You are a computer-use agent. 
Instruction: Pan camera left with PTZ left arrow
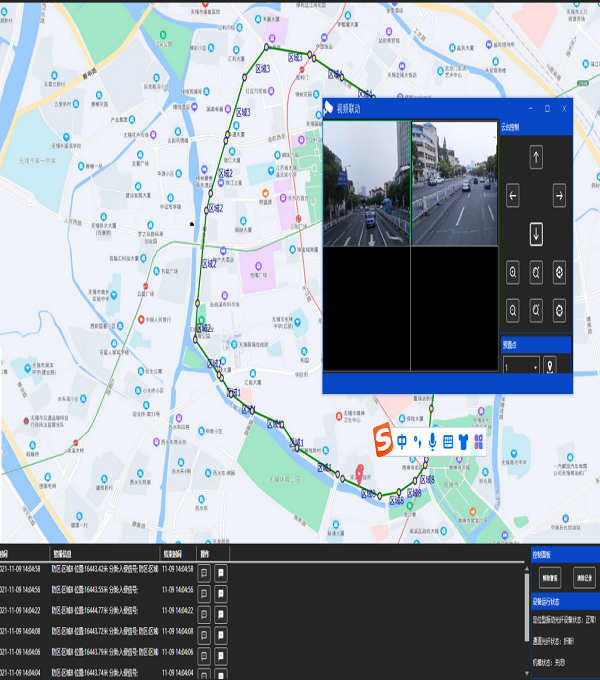[513, 196]
